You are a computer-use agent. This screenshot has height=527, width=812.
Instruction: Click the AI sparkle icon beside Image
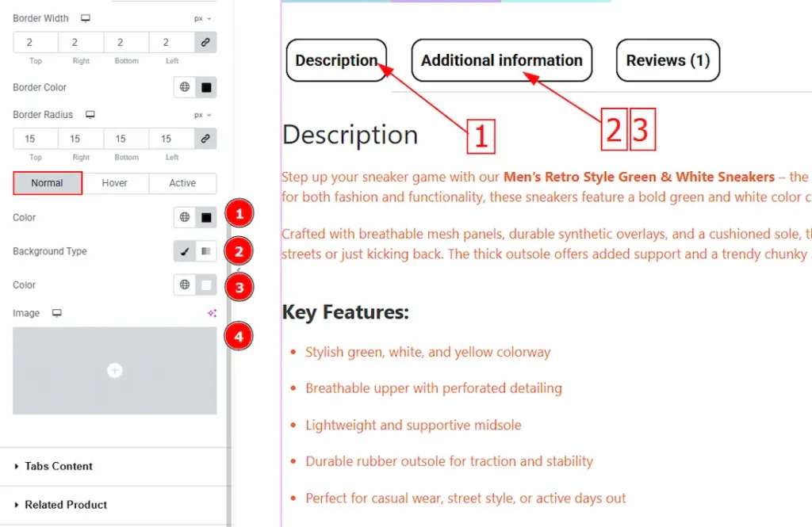point(212,313)
